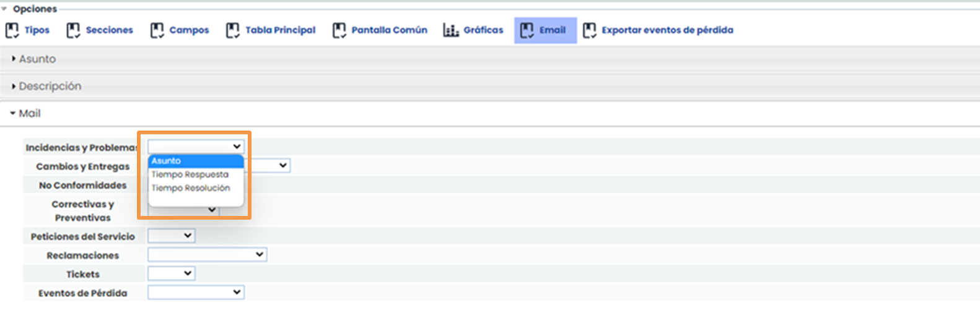Pick Tiempo Resolución from dropdown list
The width and height of the screenshot is (980, 310).
coord(191,188)
